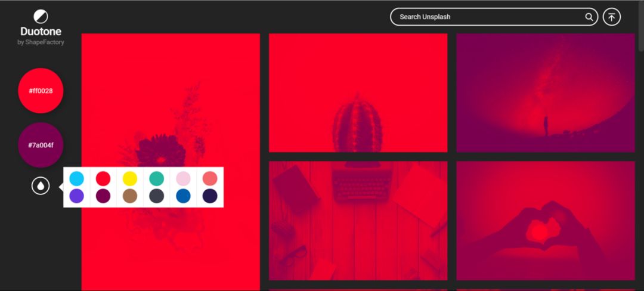The width and height of the screenshot is (644, 291).
Task: Focus the Search Unsplash field
Action: pyautogui.click(x=494, y=17)
